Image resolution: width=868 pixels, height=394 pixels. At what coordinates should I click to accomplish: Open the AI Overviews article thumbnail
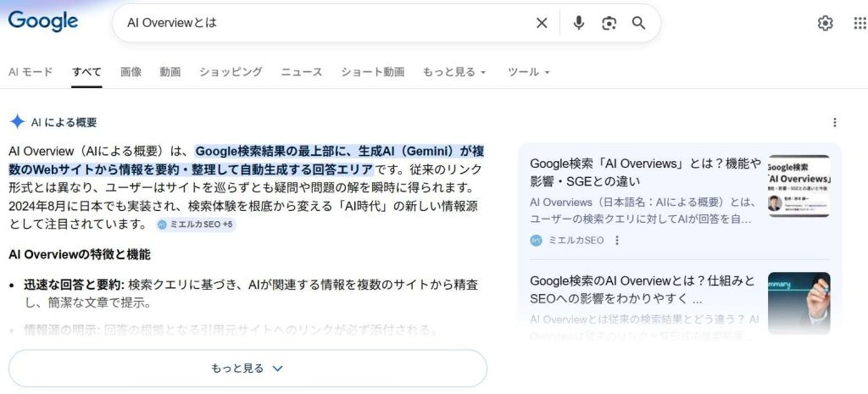click(798, 186)
